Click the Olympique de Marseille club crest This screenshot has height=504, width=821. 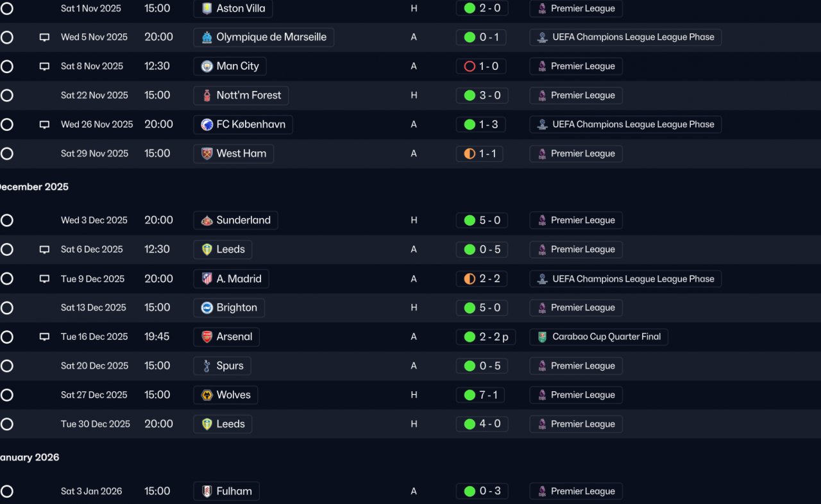tap(207, 37)
